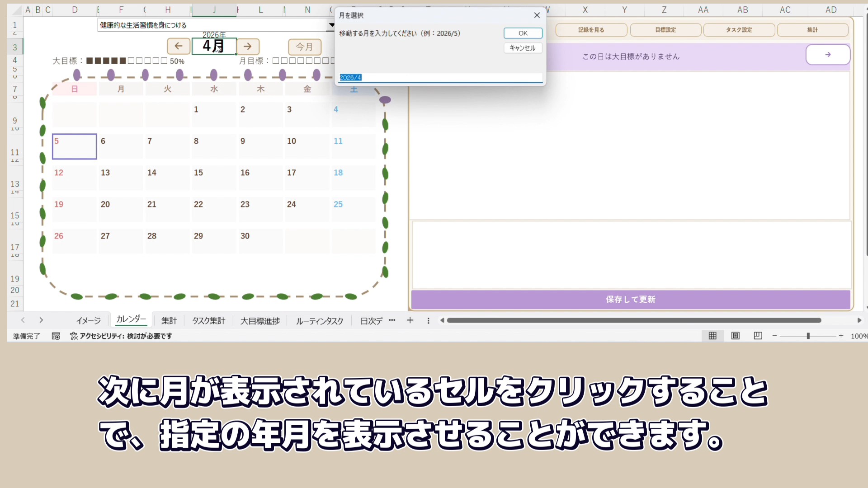Expand the 健康的な生活習慣 goal dropdown arrow
The height and width of the screenshot is (488, 868).
point(331,25)
